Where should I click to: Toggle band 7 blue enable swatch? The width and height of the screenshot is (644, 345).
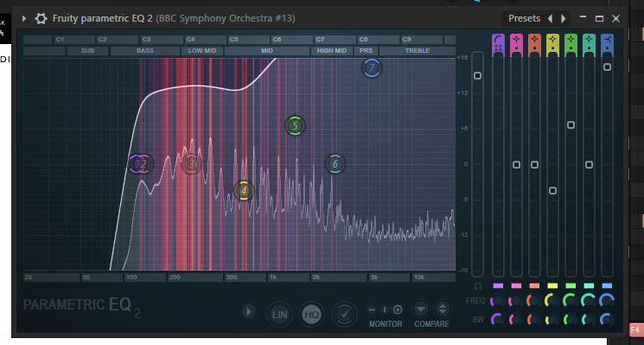[607, 286]
